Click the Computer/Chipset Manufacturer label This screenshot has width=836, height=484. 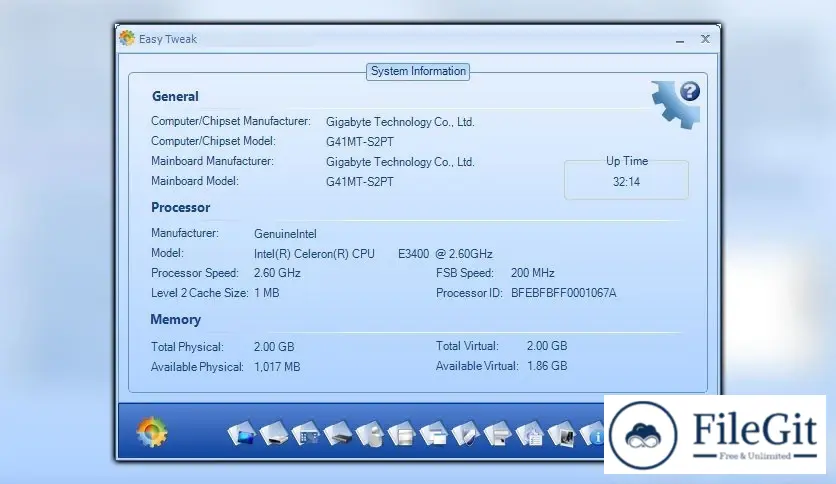click(x=230, y=122)
